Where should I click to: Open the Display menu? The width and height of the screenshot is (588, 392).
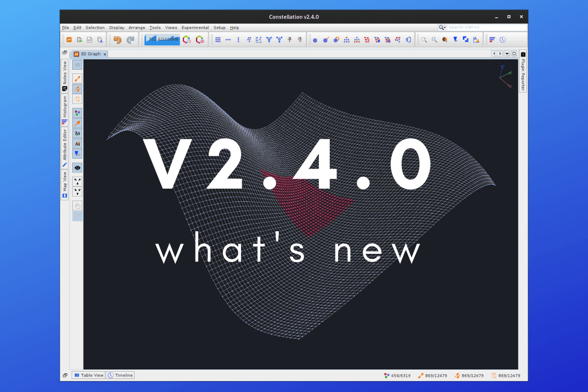[x=117, y=27]
